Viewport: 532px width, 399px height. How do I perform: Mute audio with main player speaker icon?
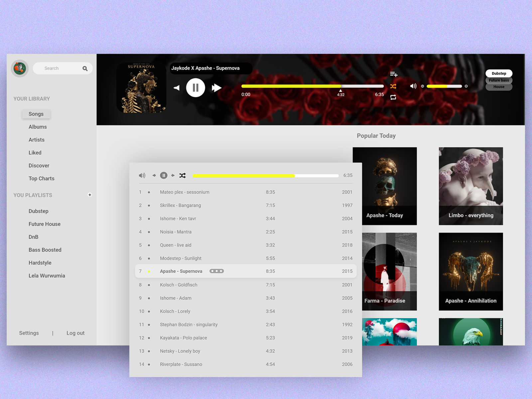pos(413,86)
